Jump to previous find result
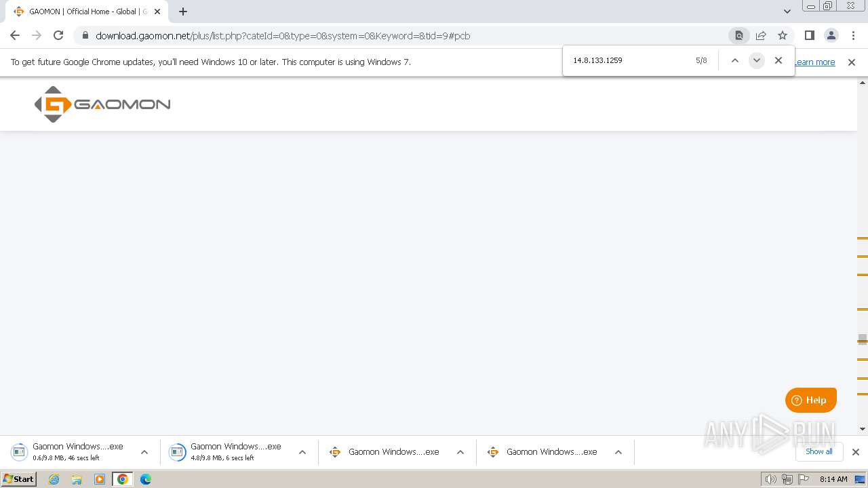The image size is (868, 488). [734, 60]
